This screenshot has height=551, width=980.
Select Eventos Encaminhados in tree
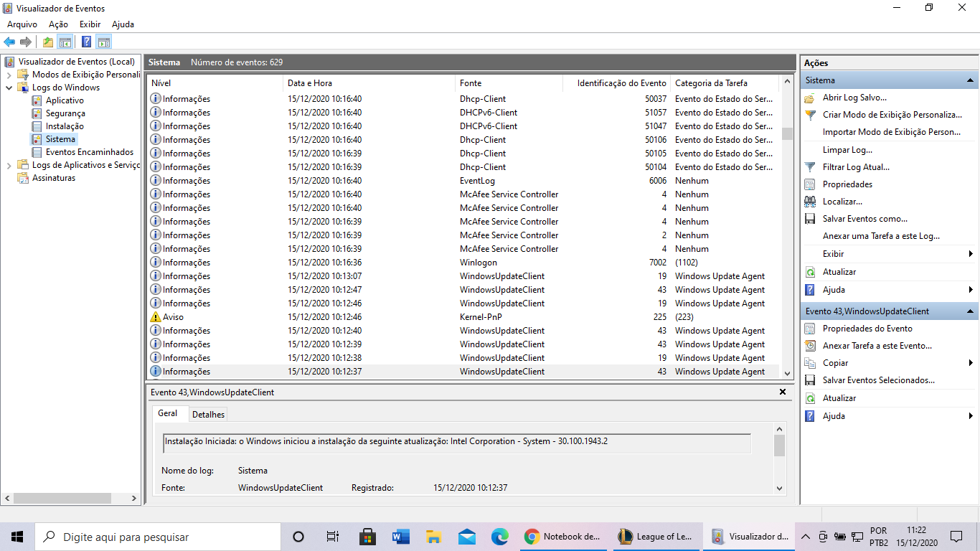90,152
